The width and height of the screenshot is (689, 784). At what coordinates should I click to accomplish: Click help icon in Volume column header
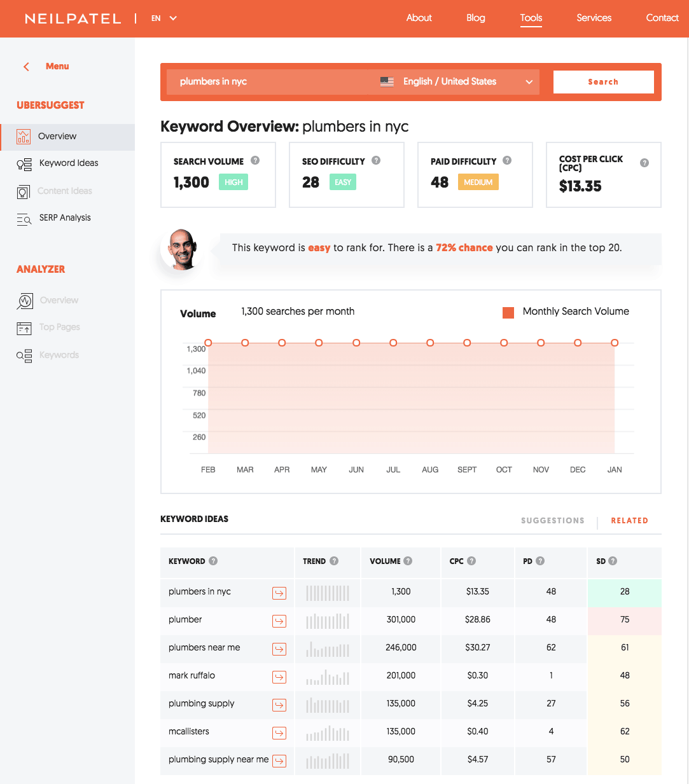[x=408, y=561]
